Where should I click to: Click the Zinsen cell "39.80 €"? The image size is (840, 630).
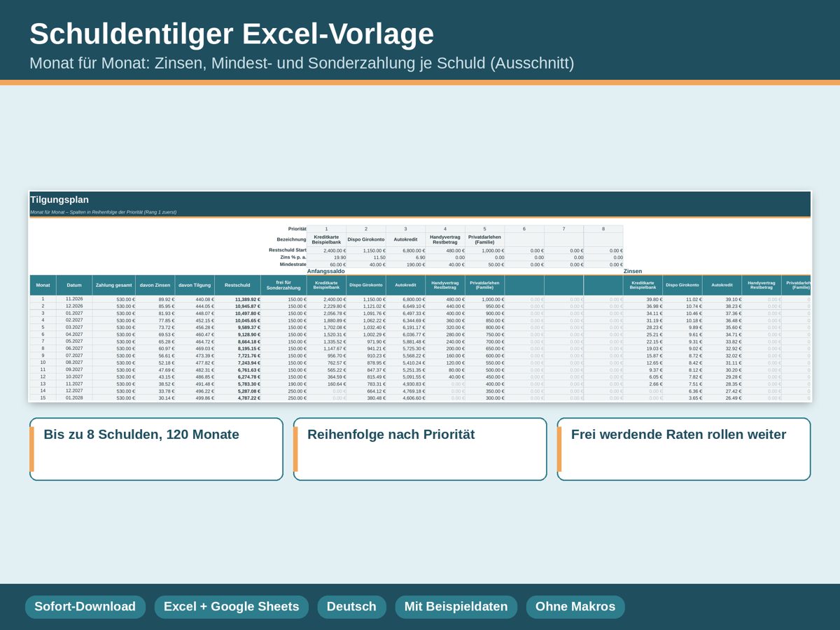click(643, 299)
